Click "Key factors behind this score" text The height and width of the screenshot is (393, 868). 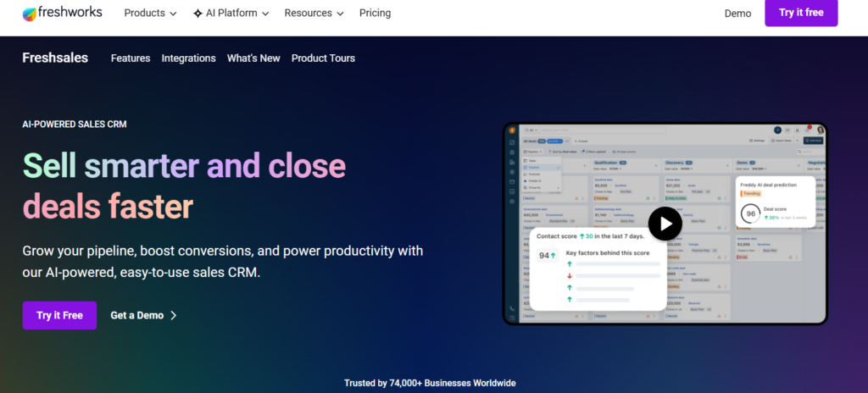[607, 253]
